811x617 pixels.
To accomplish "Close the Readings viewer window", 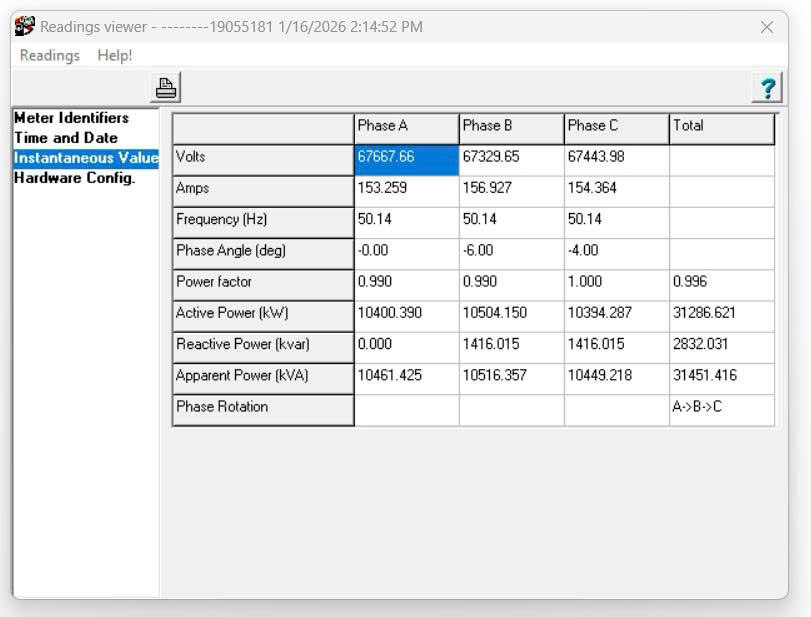I will click(x=767, y=27).
